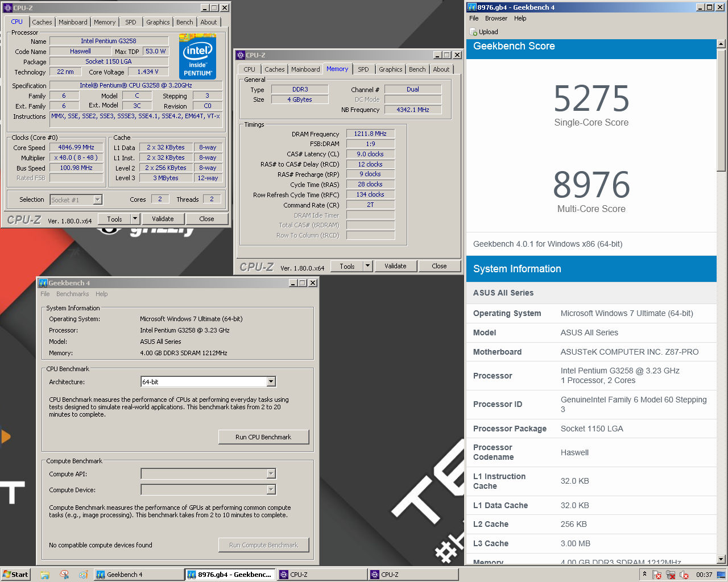Click the Action Center flag tray icon
The height and width of the screenshot is (582, 728).
point(656,575)
